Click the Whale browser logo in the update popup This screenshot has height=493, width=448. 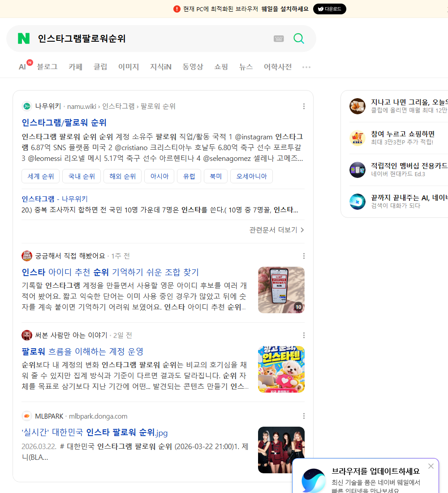[x=314, y=481]
